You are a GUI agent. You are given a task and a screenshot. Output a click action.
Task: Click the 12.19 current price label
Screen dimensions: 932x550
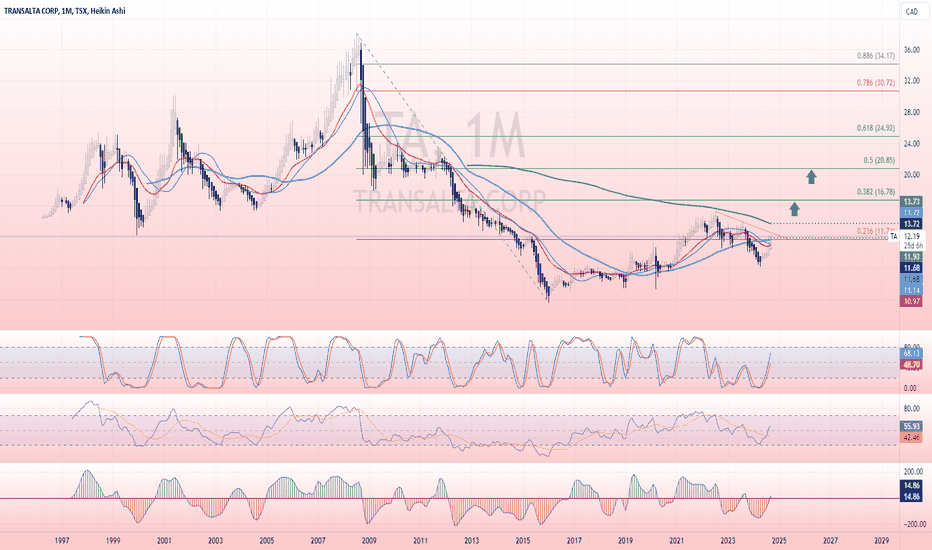pos(911,237)
